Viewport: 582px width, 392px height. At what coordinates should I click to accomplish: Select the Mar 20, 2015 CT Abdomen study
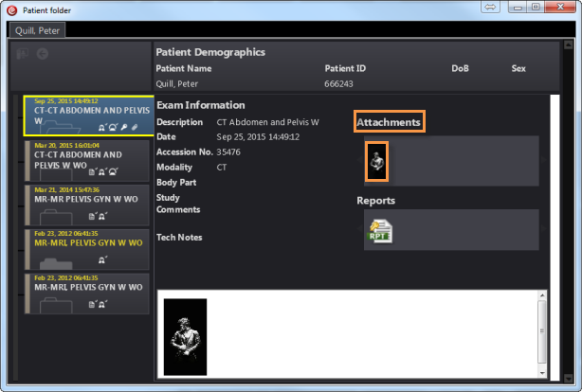click(85, 160)
